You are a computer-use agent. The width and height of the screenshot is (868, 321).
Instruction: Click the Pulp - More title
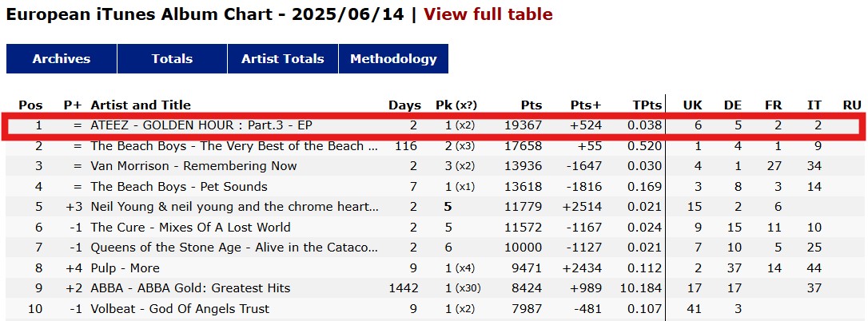click(125, 267)
